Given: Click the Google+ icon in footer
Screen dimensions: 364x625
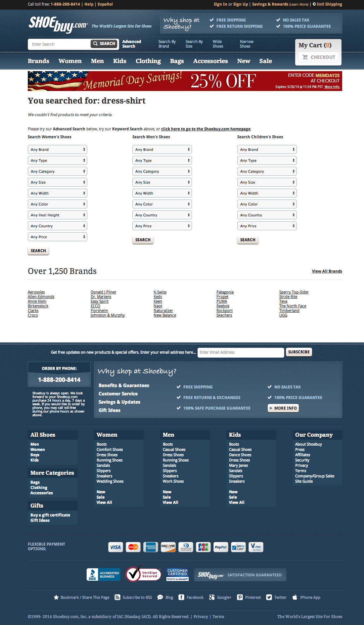Looking at the screenshot, I should click(x=212, y=597).
